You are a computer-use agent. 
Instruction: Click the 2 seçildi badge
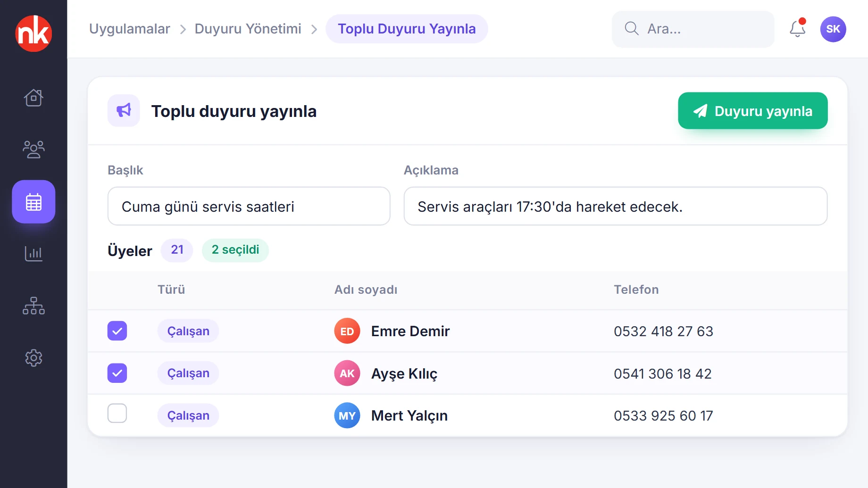(x=235, y=250)
